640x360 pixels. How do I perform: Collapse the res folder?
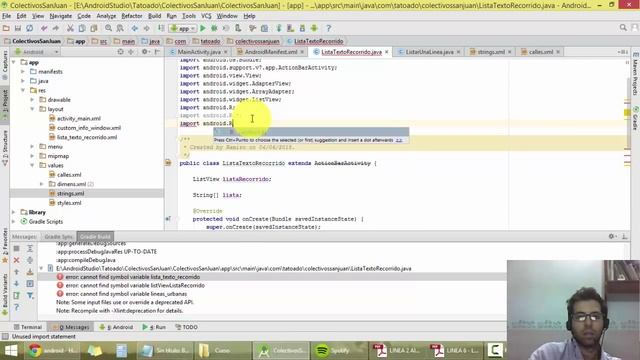23,90
